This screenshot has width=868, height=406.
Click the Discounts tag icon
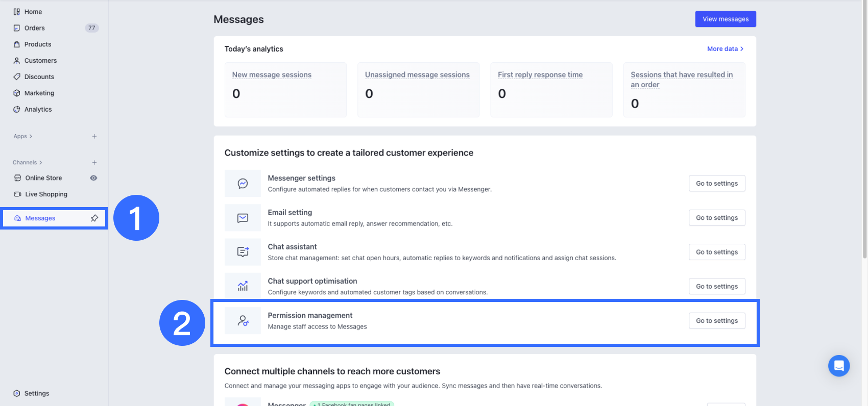[x=17, y=77]
